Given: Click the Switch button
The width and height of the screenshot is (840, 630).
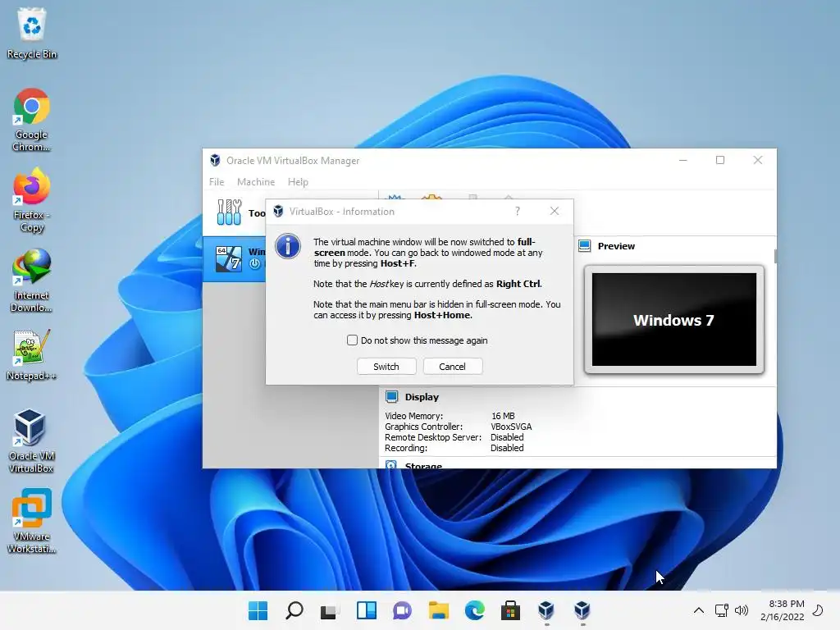Looking at the screenshot, I should 386,367.
